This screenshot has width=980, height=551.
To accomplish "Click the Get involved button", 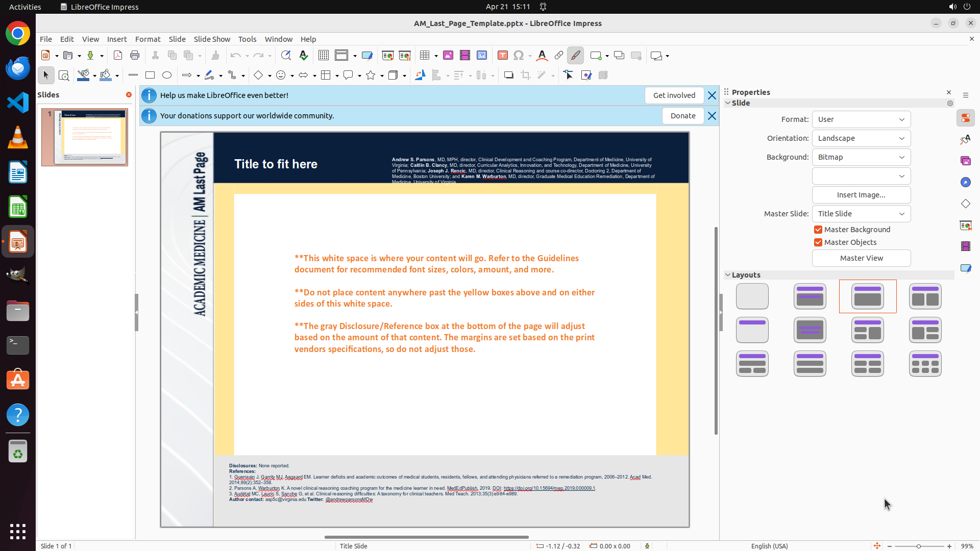I will 674,95.
